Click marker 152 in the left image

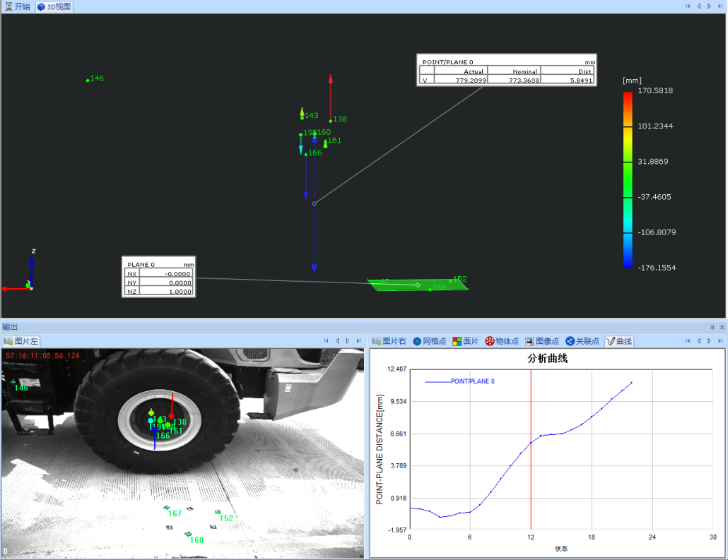[218, 512]
